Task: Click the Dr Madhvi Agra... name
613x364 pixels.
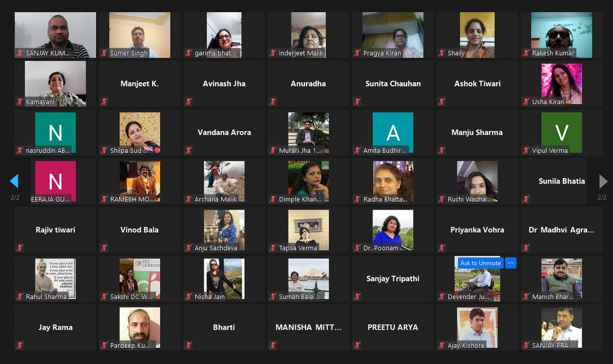Action: tap(561, 230)
